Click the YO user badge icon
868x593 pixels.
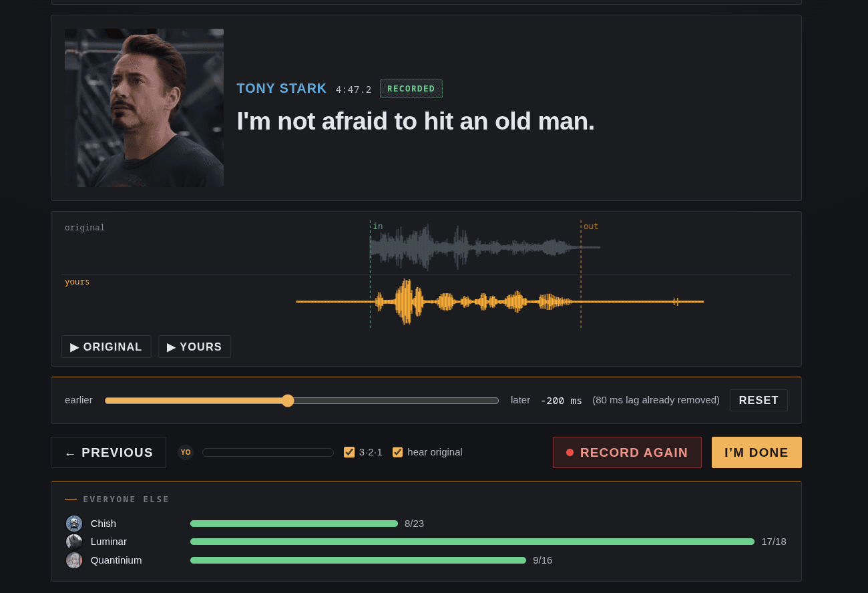186,452
